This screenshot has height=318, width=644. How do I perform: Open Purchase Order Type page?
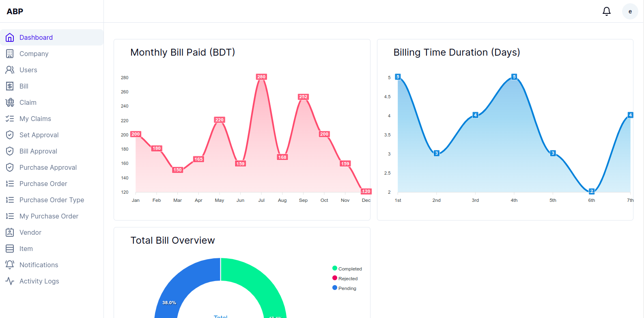(52, 200)
